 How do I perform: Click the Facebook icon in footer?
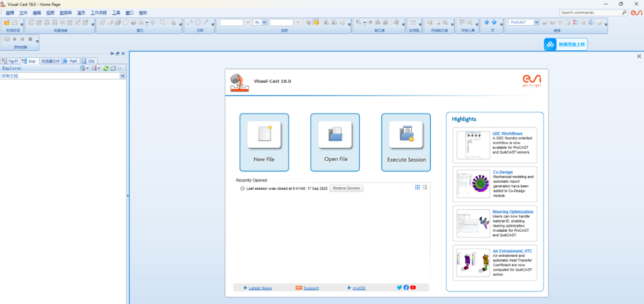coord(406,288)
